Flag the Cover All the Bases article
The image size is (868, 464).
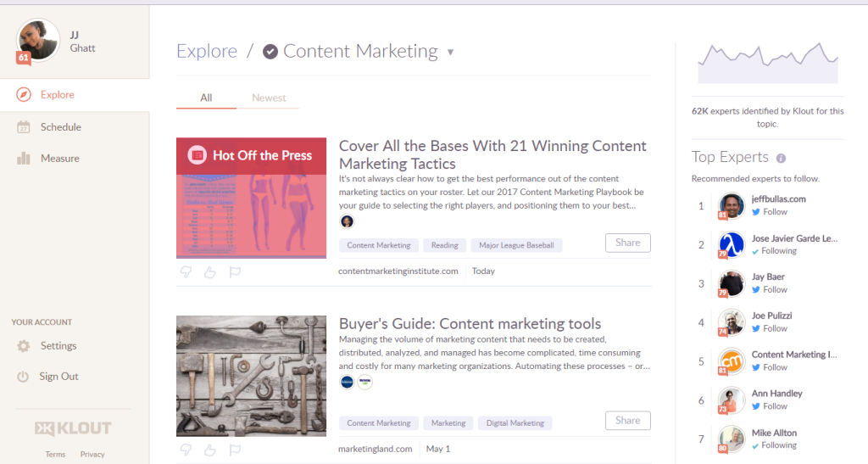pos(235,271)
